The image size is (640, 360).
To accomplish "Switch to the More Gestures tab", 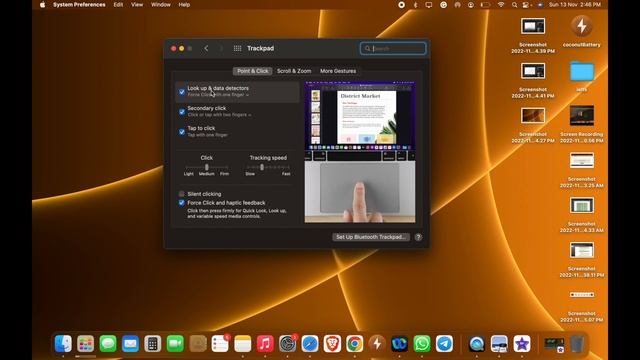I will 338,71.
